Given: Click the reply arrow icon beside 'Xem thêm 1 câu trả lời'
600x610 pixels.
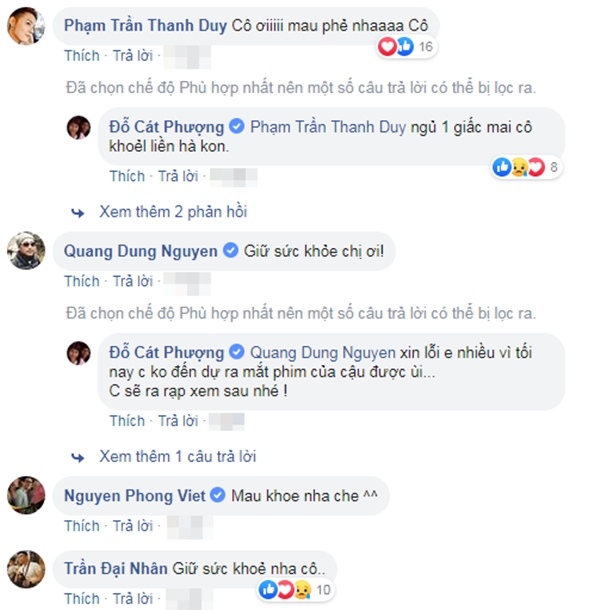Looking at the screenshot, I should tap(78, 456).
